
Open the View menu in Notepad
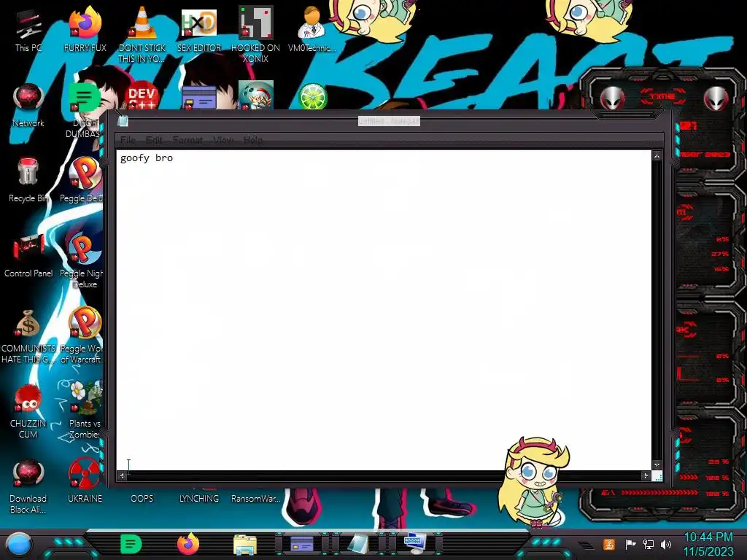223,140
